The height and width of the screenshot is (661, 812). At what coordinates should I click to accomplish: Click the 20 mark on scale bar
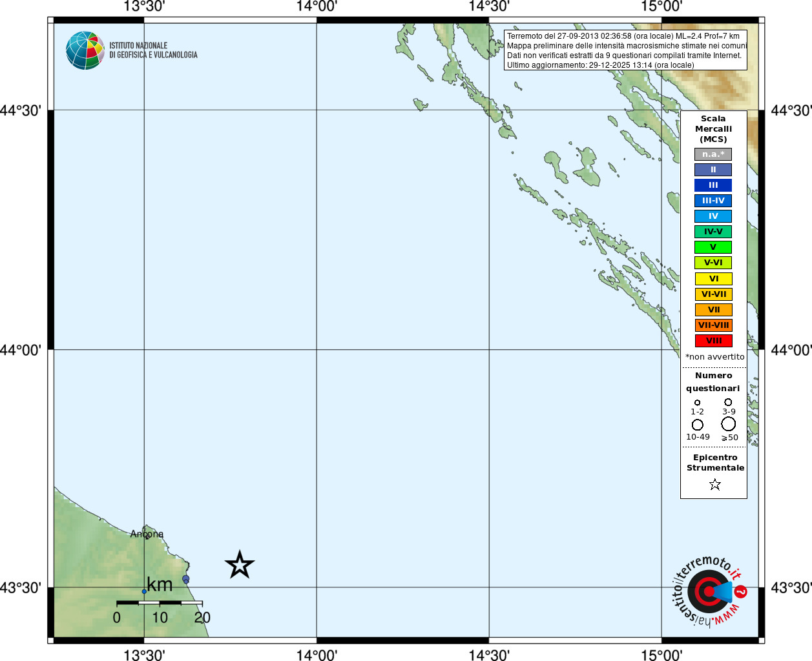tap(202, 618)
